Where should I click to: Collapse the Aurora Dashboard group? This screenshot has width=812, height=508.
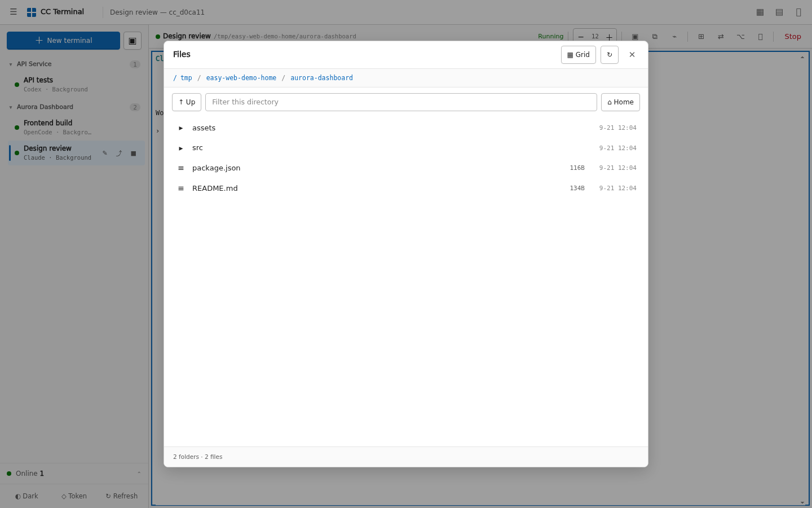point(11,107)
